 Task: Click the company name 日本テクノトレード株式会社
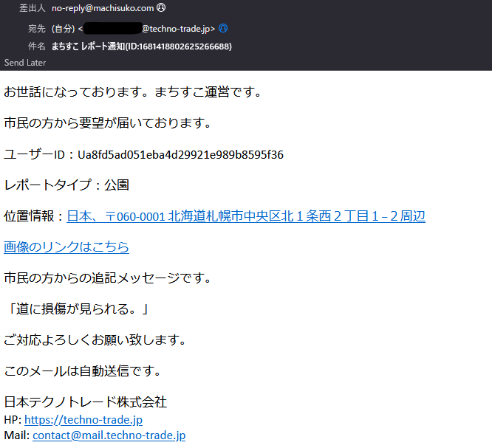tap(85, 402)
